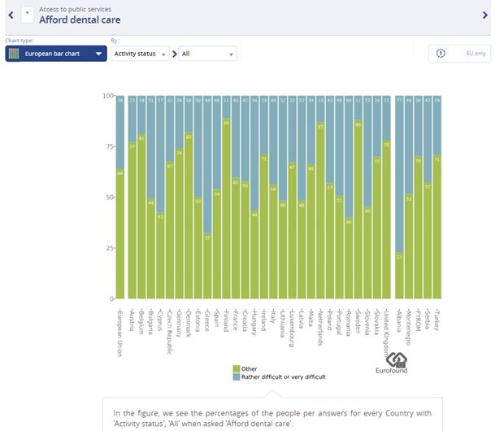Expand the Activity status dropdown

click(x=140, y=54)
